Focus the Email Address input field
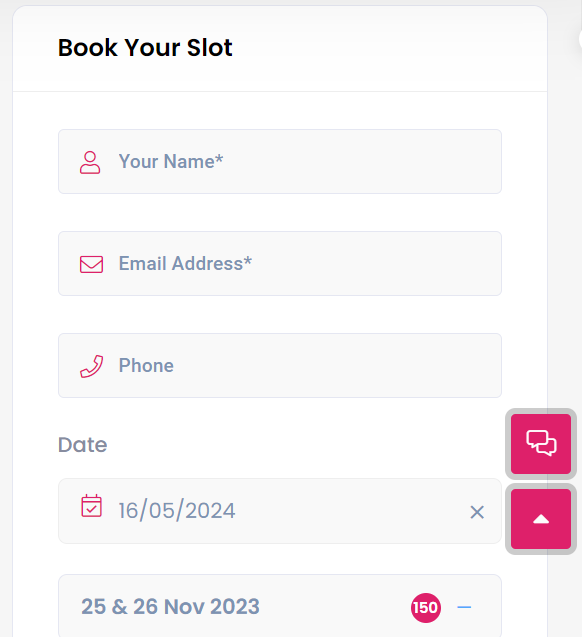Screen dimensions: 582x637 click(x=280, y=264)
